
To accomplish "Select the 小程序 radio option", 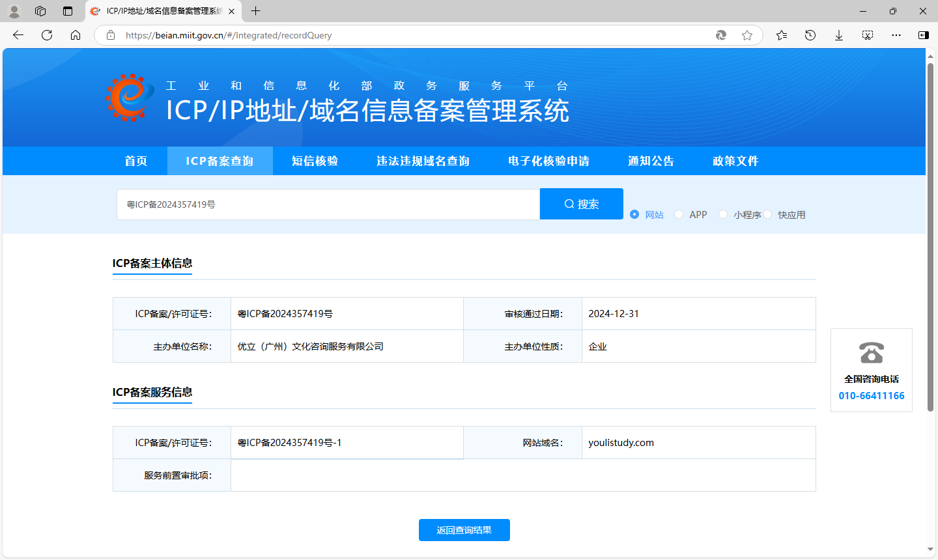I will tap(723, 214).
